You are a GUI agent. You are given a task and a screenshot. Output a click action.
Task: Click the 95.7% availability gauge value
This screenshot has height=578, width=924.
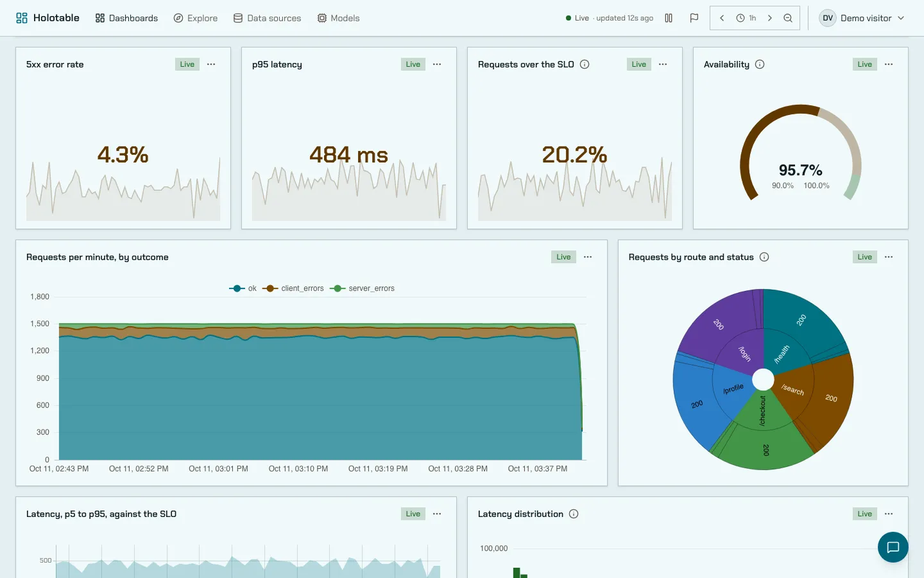point(801,170)
